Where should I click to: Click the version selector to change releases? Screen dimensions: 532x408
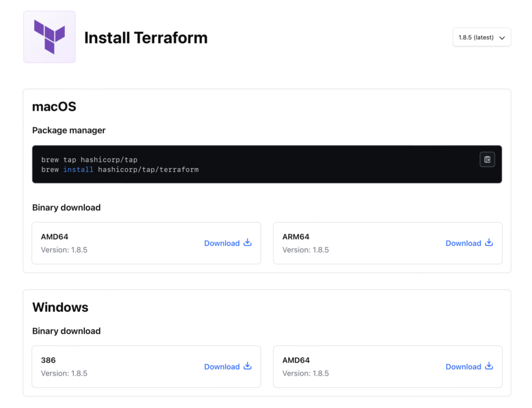coord(482,37)
